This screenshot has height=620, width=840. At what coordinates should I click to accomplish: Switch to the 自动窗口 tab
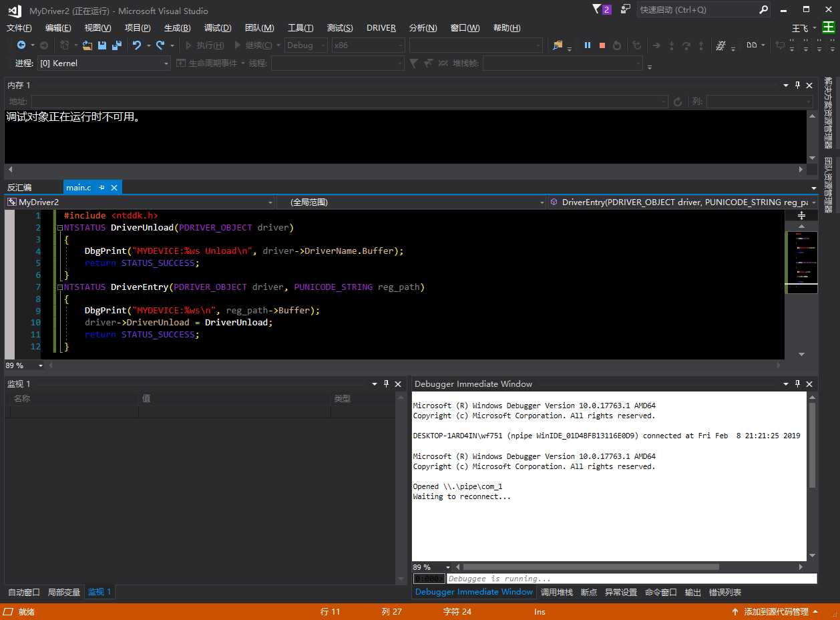point(24,592)
